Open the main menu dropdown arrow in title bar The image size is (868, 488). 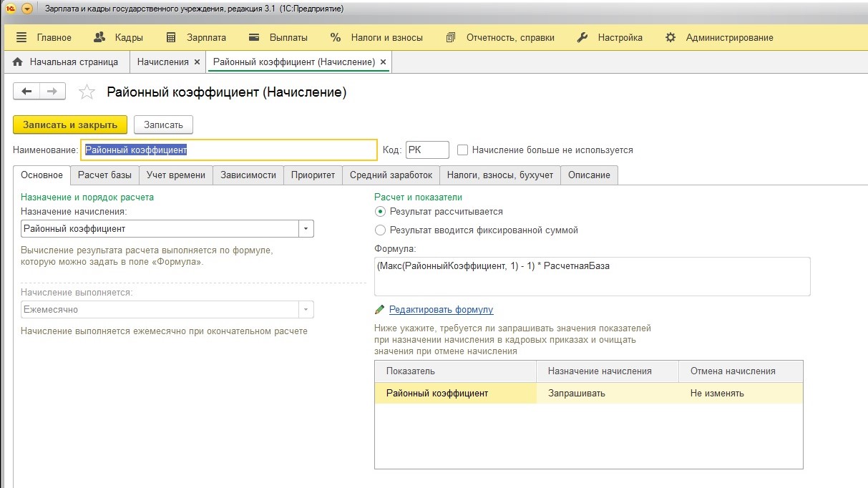tap(27, 9)
